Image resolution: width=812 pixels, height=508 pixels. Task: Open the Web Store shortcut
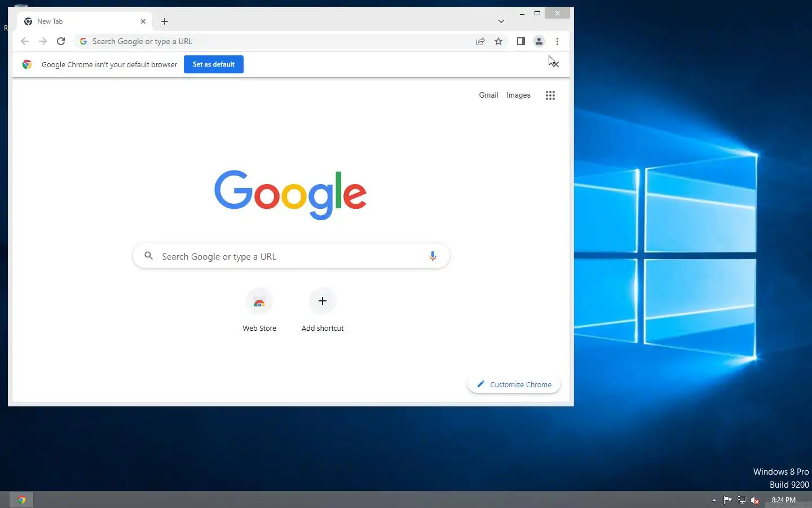[x=259, y=310]
